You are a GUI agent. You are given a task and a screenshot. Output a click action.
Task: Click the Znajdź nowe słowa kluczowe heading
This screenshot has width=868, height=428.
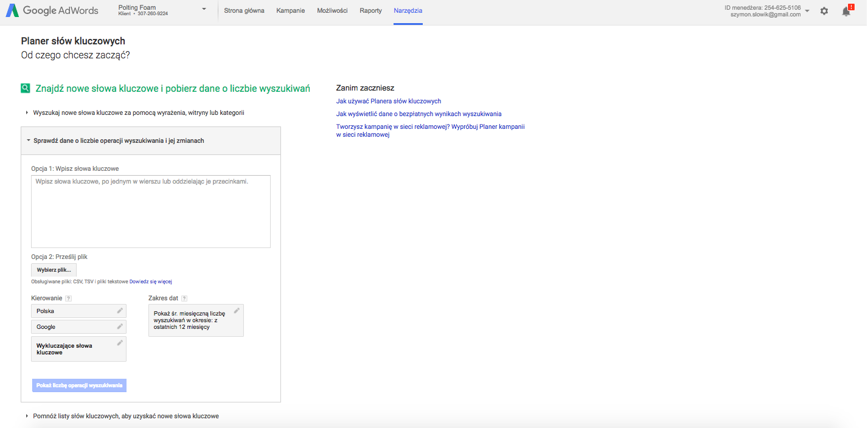(173, 88)
